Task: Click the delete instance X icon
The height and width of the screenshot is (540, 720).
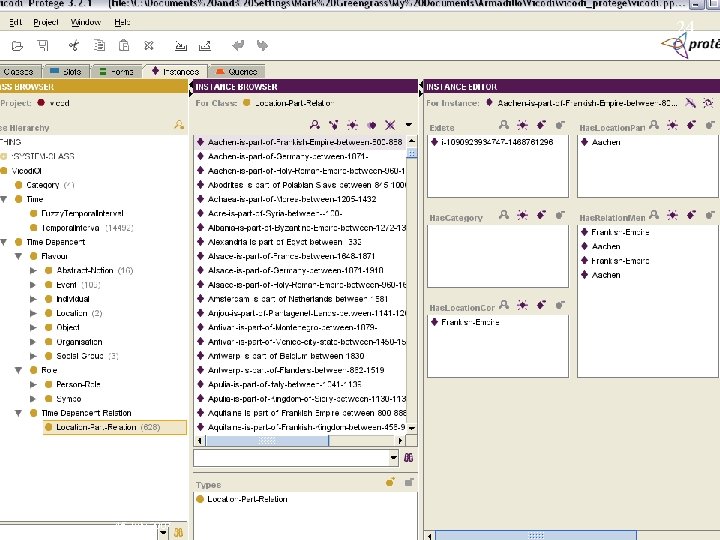Action: pyautogui.click(x=388, y=125)
